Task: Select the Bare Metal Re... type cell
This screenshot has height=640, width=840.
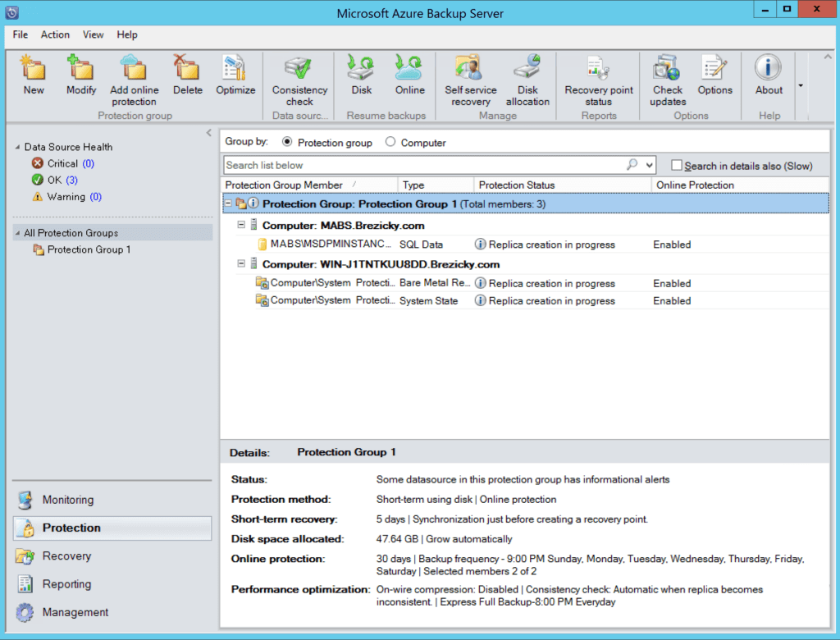Action: coord(435,283)
